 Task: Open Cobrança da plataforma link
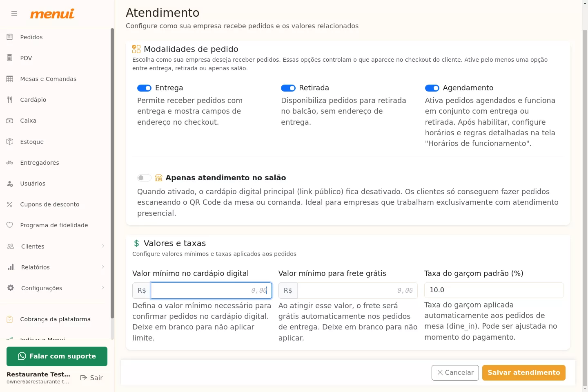(x=56, y=319)
